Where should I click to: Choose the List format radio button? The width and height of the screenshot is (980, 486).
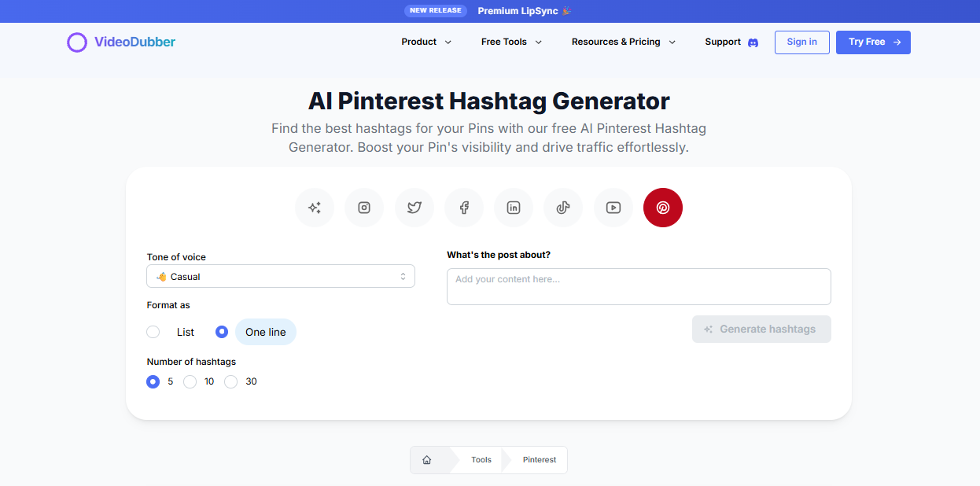pyautogui.click(x=153, y=332)
